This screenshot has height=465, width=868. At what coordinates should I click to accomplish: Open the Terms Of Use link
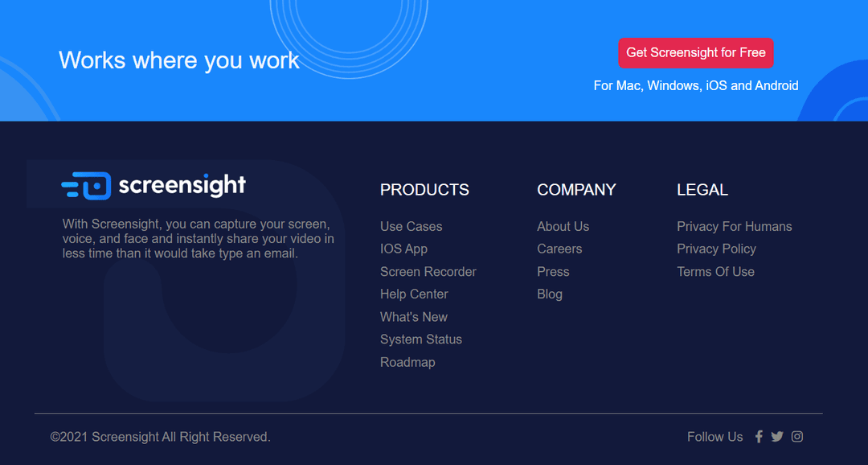pos(715,272)
